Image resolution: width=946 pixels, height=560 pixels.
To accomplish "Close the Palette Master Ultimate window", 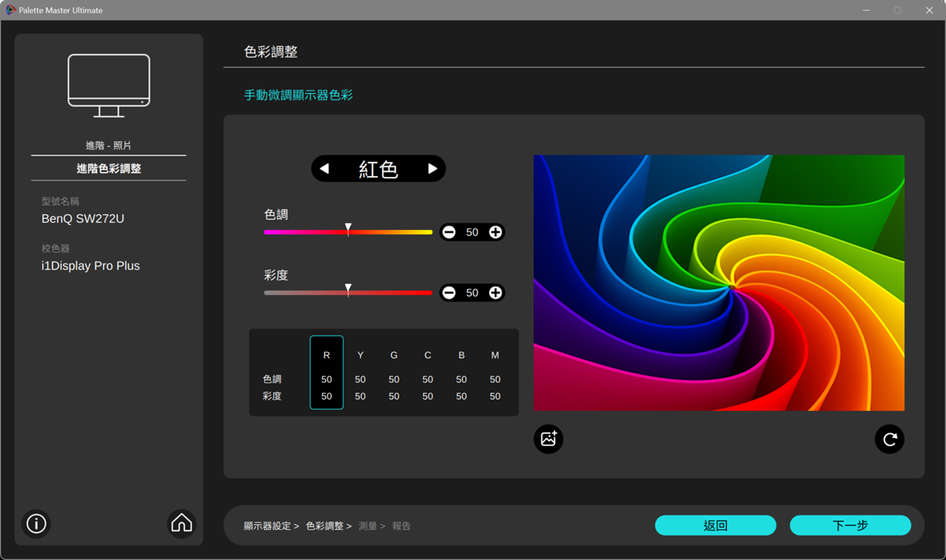I will coord(929,10).
